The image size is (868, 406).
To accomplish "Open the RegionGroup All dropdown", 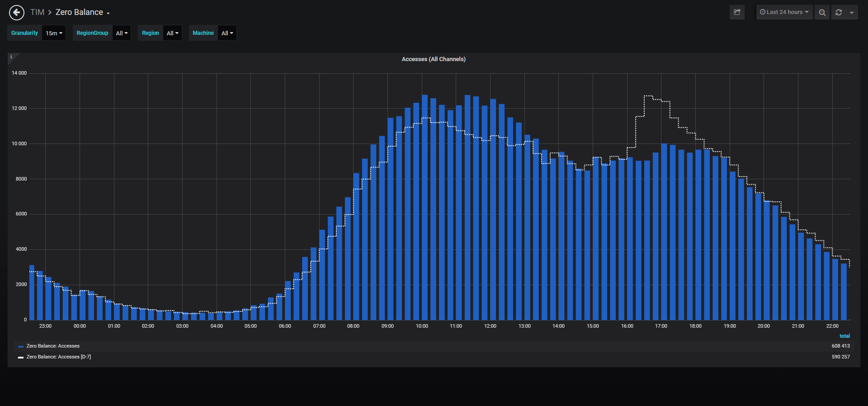I will click(x=122, y=33).
